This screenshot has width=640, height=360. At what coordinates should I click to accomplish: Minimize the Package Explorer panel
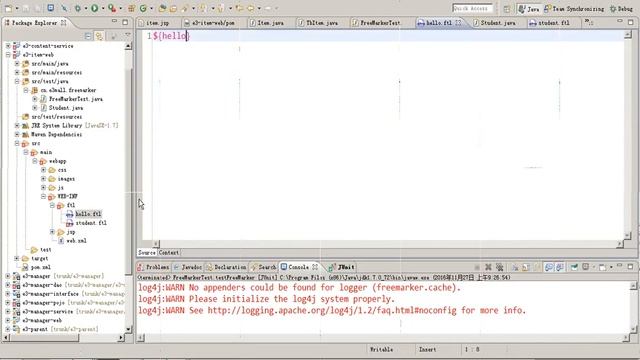tap(114, 22)
